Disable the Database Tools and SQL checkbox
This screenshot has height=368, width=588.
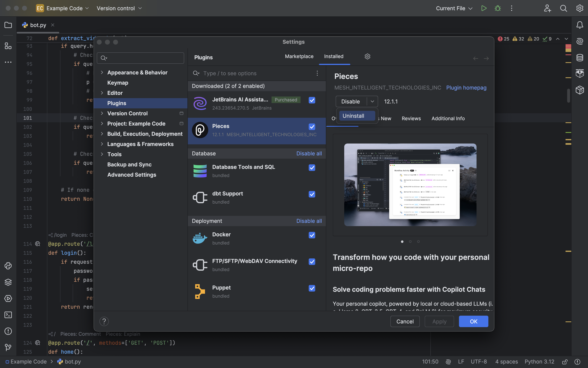tap(312, 167)
